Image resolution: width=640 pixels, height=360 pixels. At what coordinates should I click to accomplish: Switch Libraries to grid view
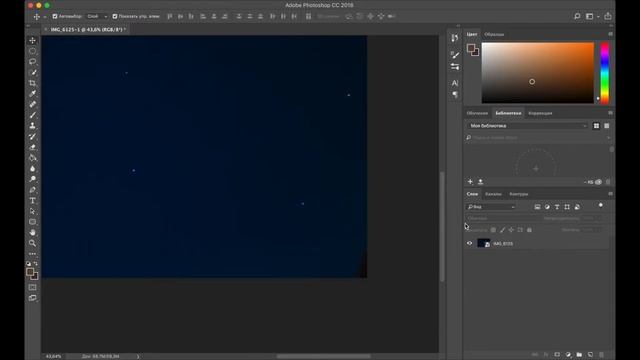coord(596,126)
